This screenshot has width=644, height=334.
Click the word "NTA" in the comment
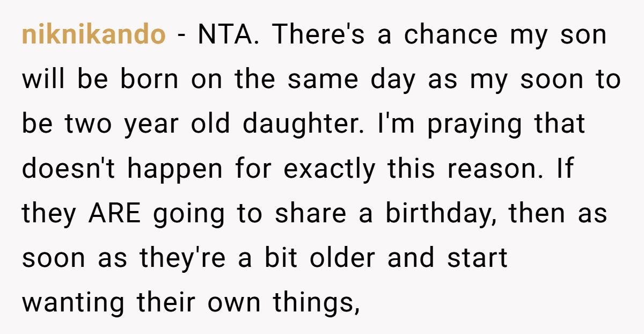(x=229, y=35)
